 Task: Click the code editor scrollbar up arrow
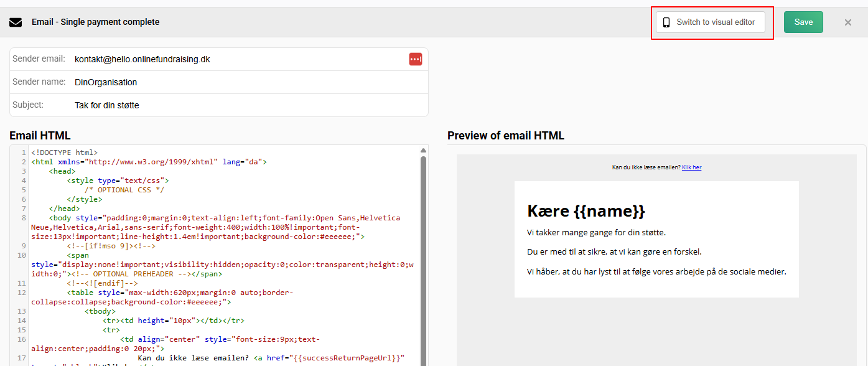423,151
